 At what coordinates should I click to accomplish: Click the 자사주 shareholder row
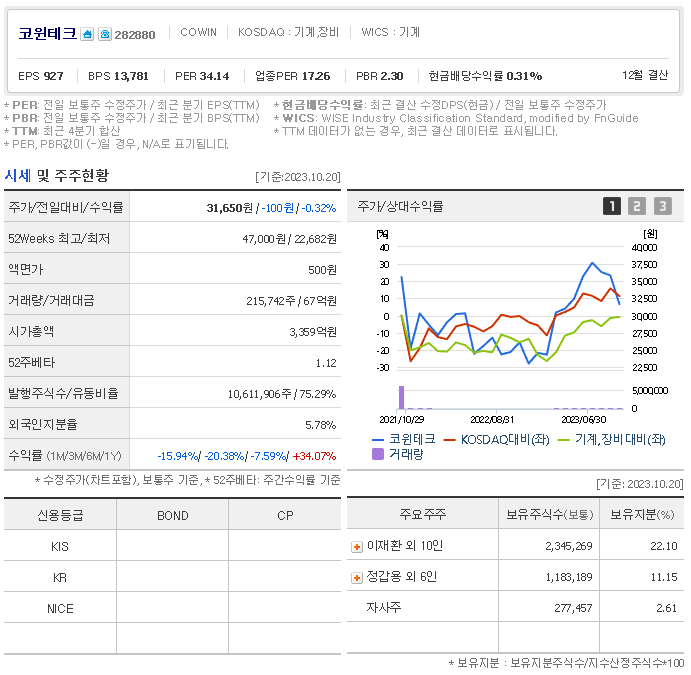pyautogui.click(x=515, y=608)
